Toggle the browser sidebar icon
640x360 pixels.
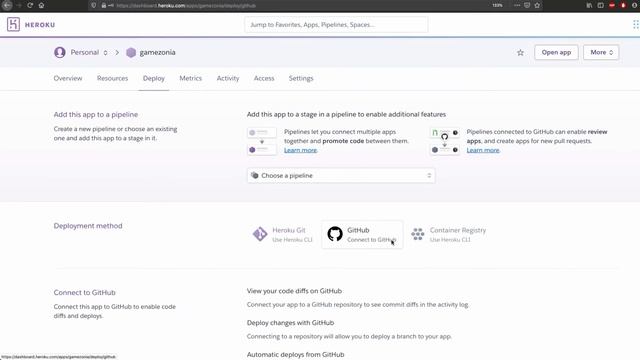click(x=600, y=5)
